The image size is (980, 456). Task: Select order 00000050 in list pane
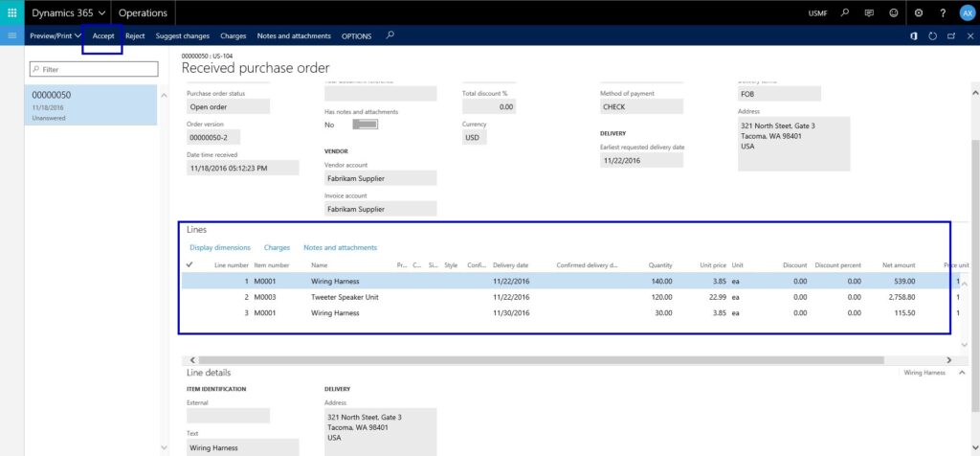pyautogui.click(x=91, y=105)
